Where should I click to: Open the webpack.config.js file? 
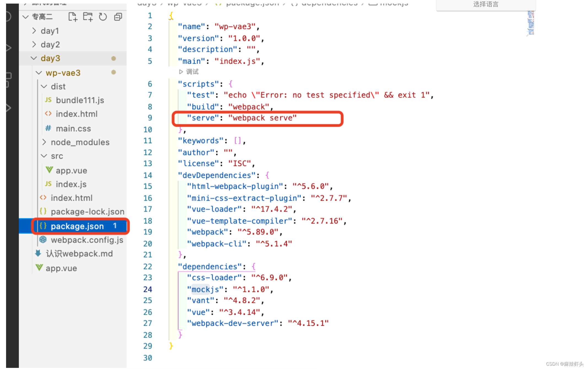click(x=87, y=240)
